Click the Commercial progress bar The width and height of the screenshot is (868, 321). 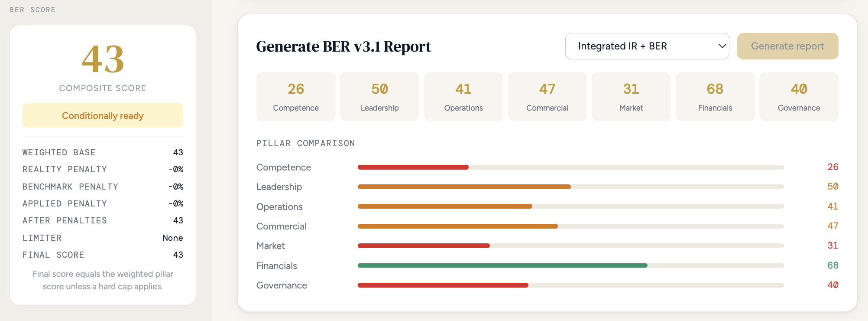[458, 226]
